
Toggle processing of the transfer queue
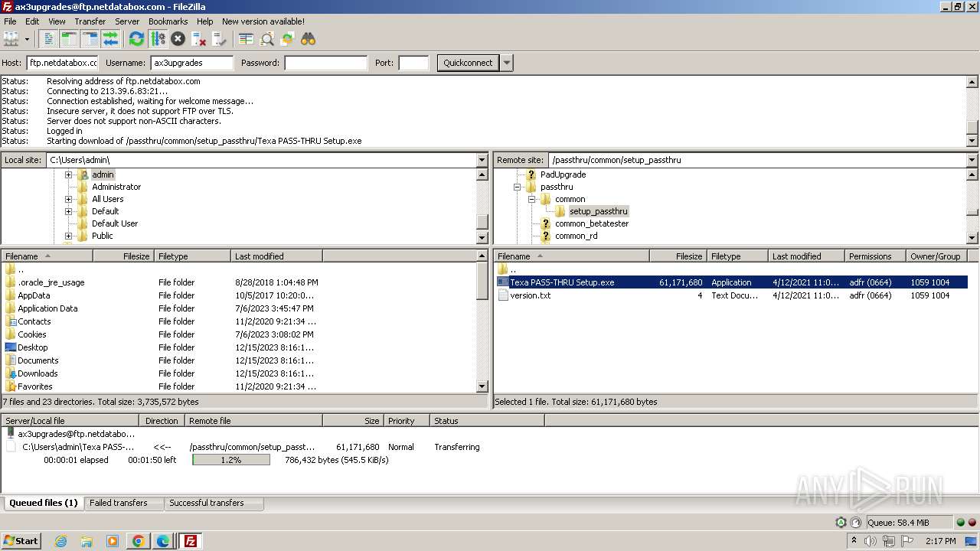tap(158, 39)
